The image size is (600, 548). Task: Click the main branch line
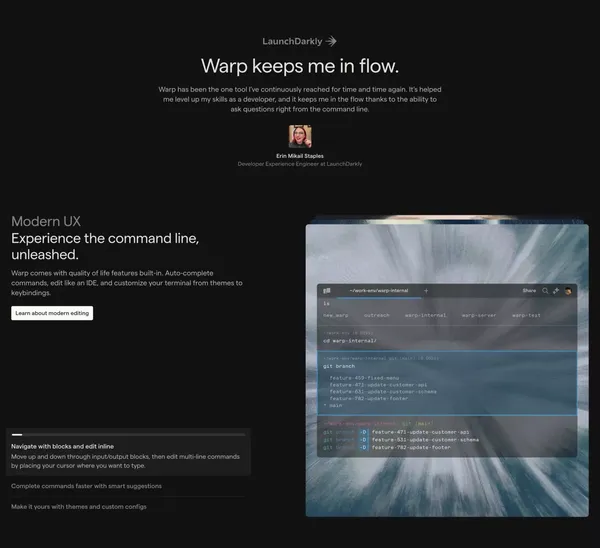(333, 405)
